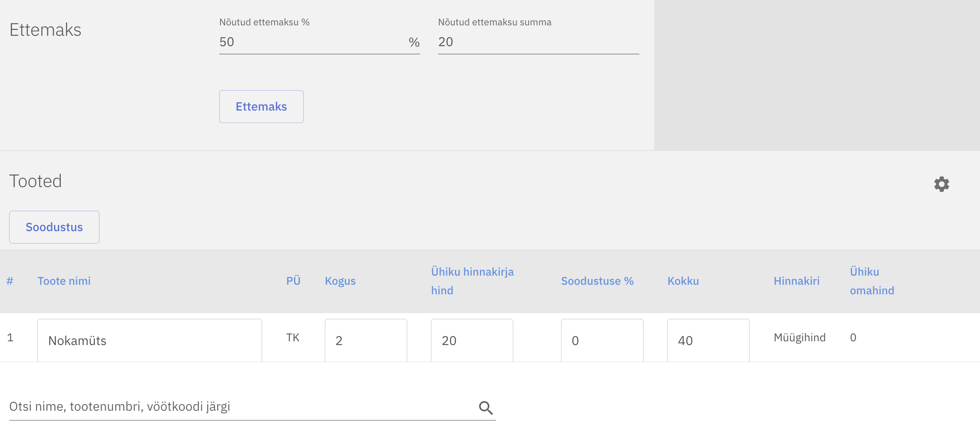Click the PÜ column header

point(293,281)
